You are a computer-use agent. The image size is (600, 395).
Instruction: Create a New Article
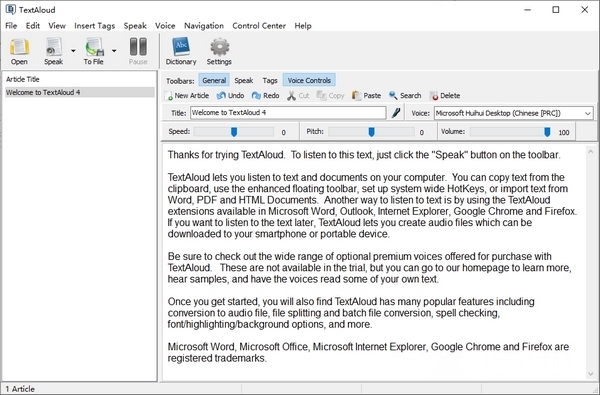tap(187, 96)
